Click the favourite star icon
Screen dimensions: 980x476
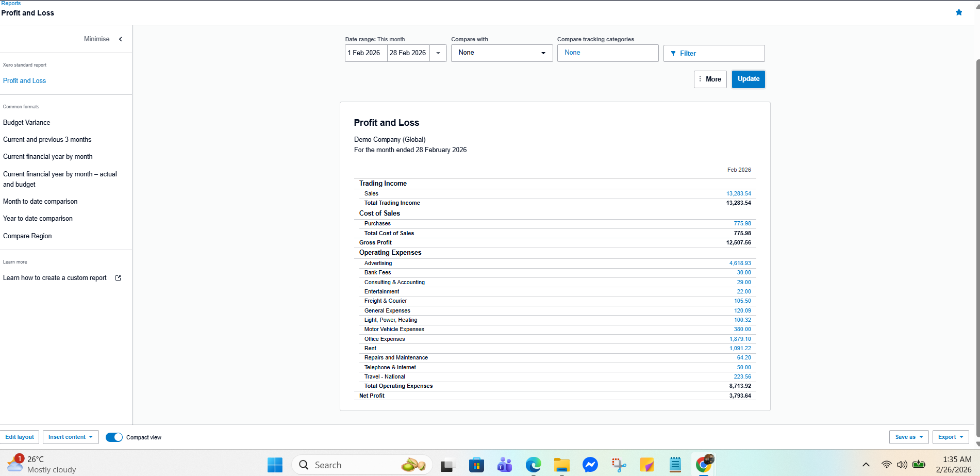point(959,12)
